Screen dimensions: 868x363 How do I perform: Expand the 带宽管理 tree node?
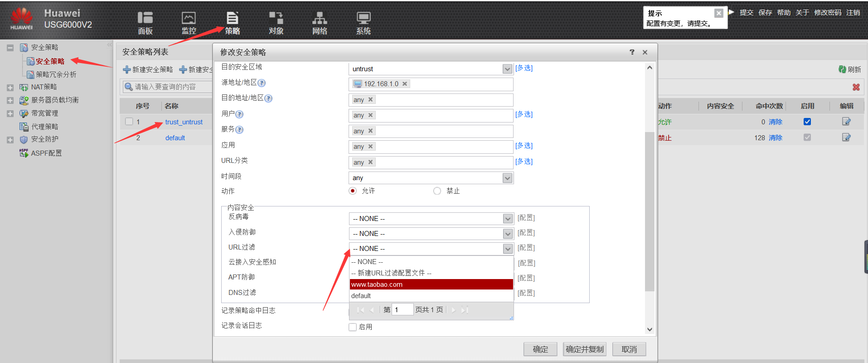point(10,114)
